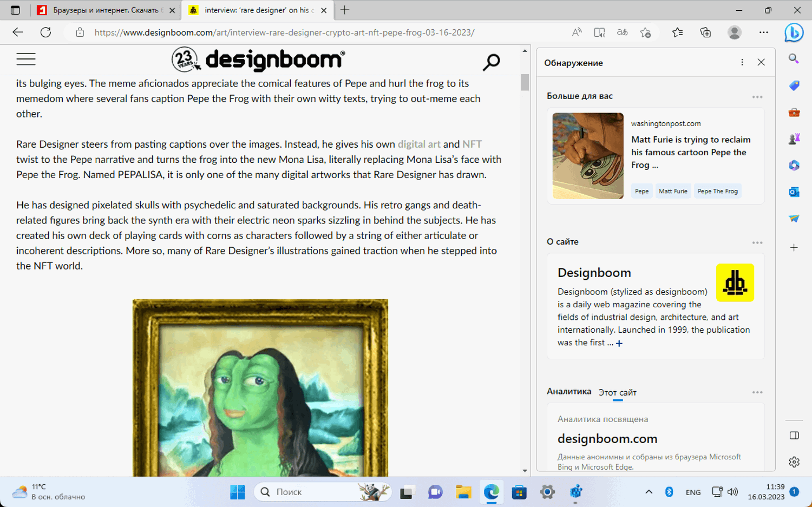Open Shopping tag in the Edge sidebar

[x=794, y=85]
